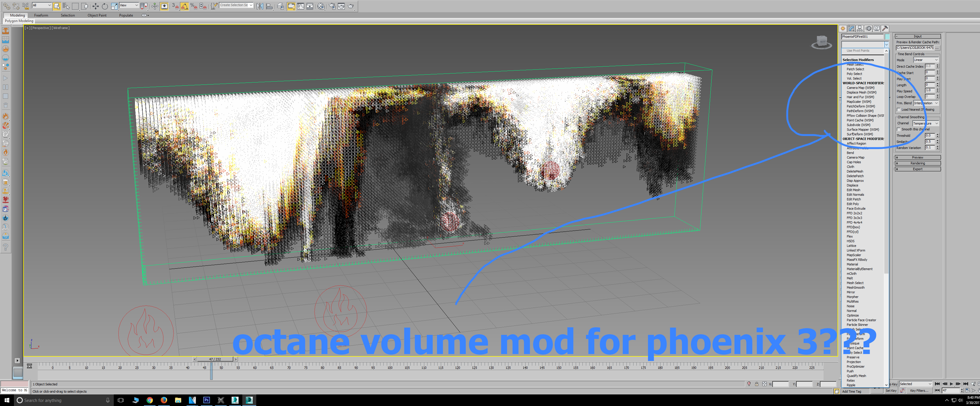
Task: Click the Render teapot icon
Action: coord(351,6)
